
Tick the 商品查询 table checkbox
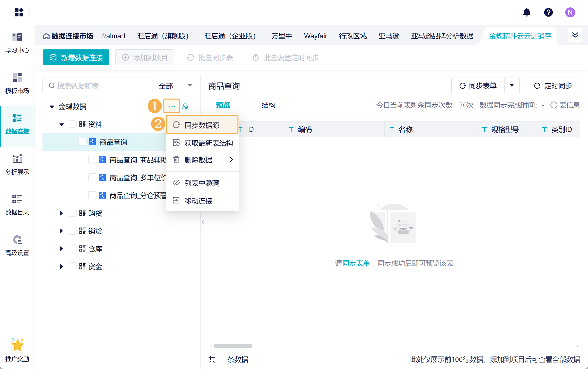point(82,142)
